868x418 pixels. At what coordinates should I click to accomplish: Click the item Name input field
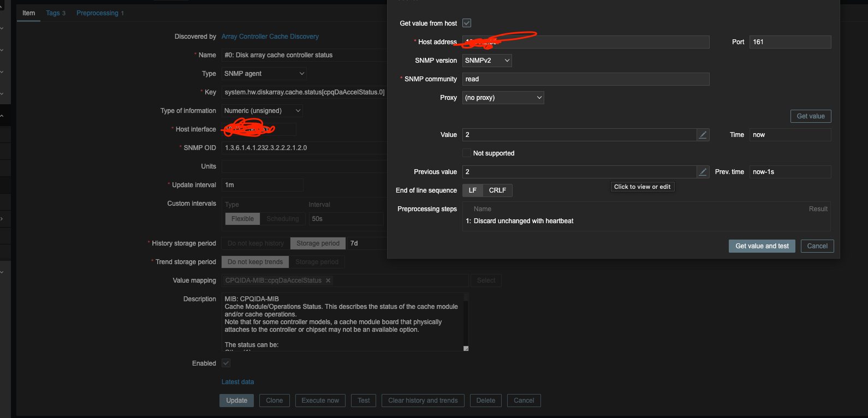pos(305,55)
